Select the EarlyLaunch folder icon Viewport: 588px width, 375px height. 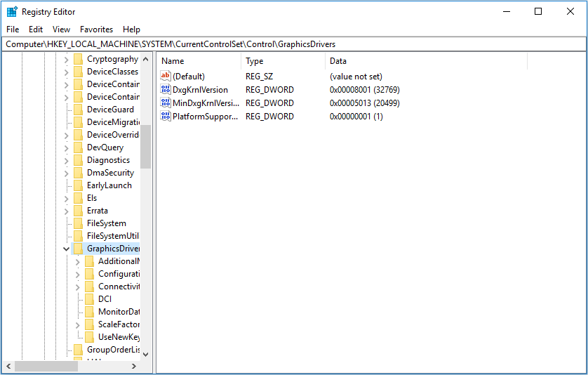pyautogui.click(x=79, y=185)
